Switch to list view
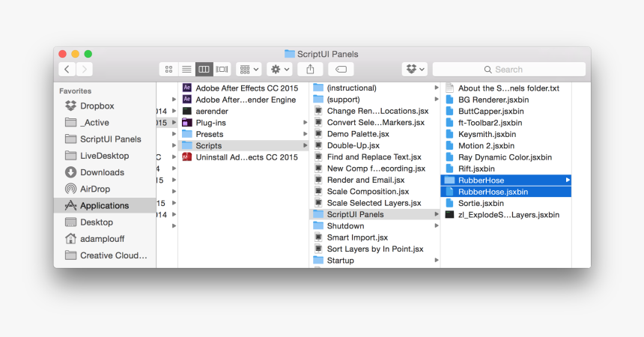644x337 pixels. point(186,70)
